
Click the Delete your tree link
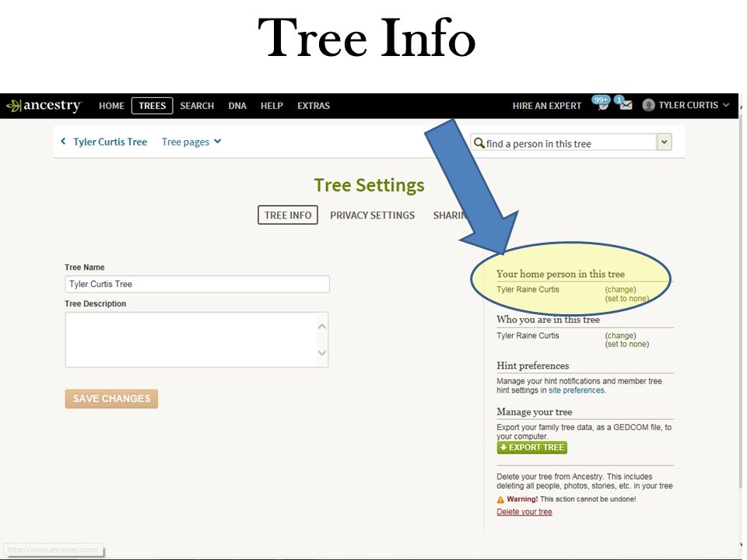524,512
